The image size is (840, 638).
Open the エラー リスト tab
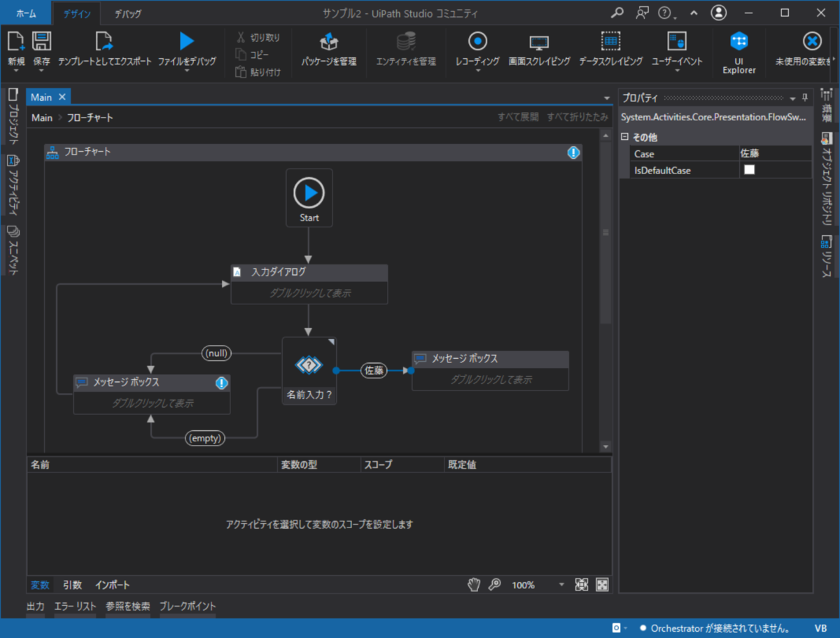point(76,607)
